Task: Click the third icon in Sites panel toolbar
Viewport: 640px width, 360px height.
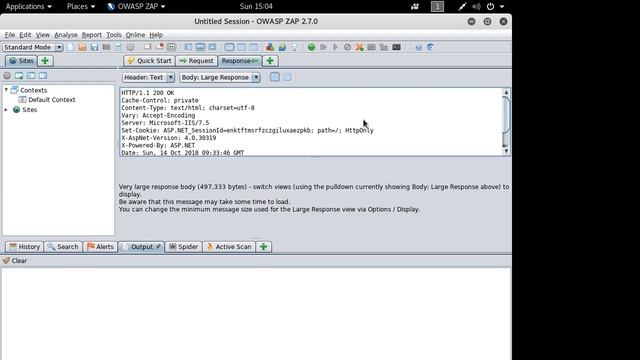Action: point(31,76)
